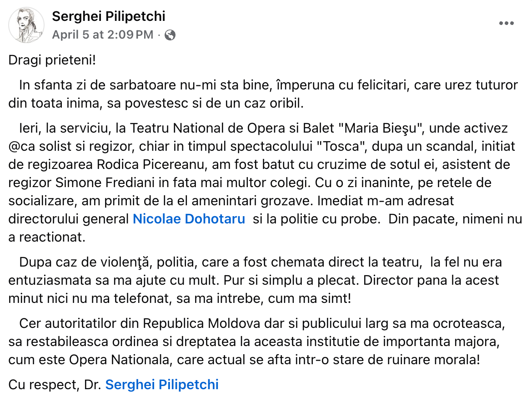Click the greeting 'Dragi prieteni!'
Screen dimensions: 532x396
(x=52, y=60)
